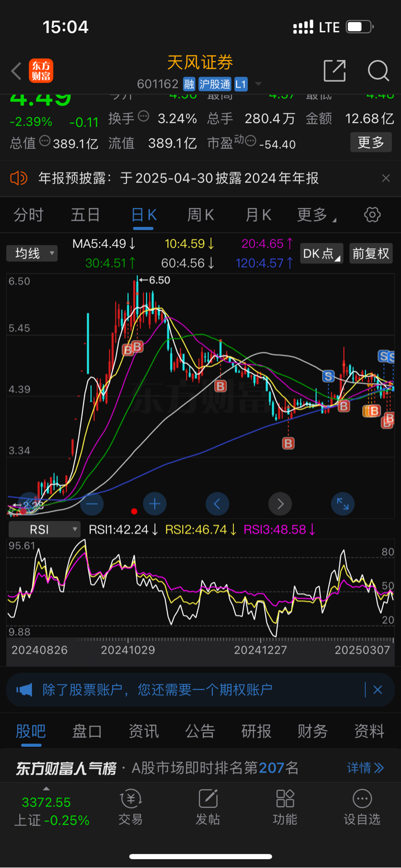
Task: Tap the RSI3:48.58 value
Action: click(280, 530)
